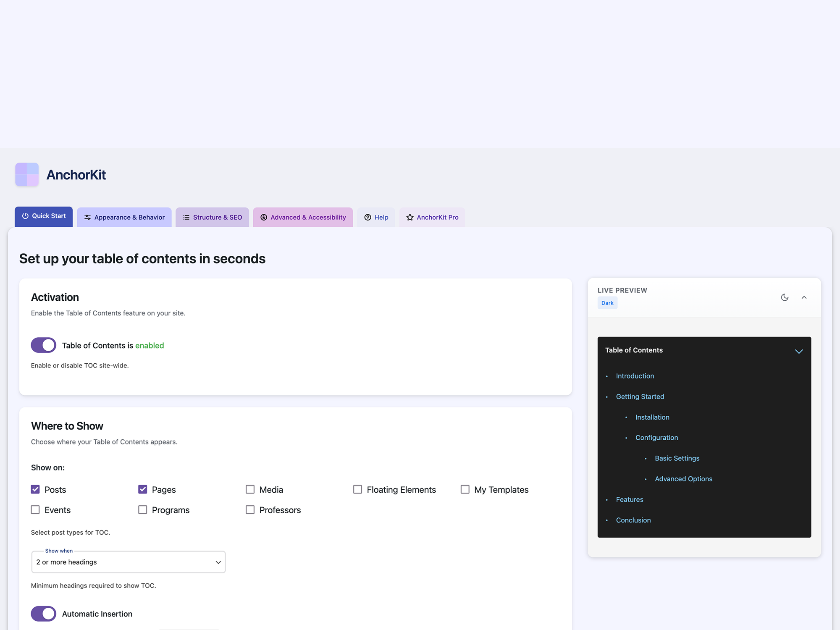Click the Features preview link

[x=630, y=499]
